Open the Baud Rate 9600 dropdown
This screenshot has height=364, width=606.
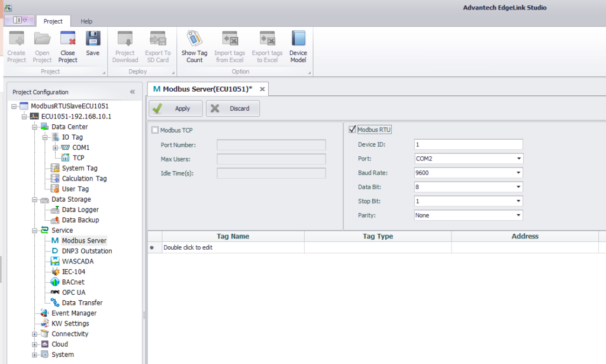pos(518,173)
